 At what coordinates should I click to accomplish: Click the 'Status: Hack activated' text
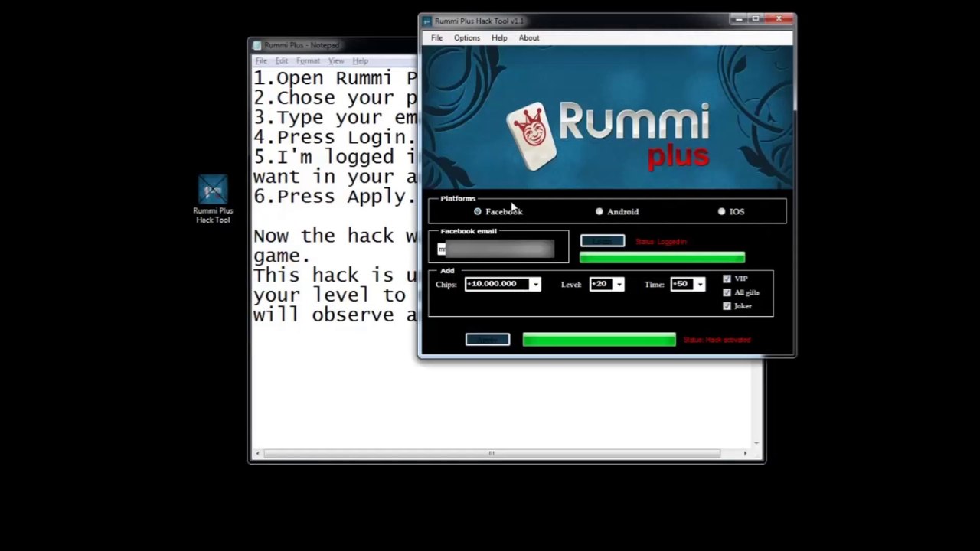pyautogui.click(x=717, y=340)
